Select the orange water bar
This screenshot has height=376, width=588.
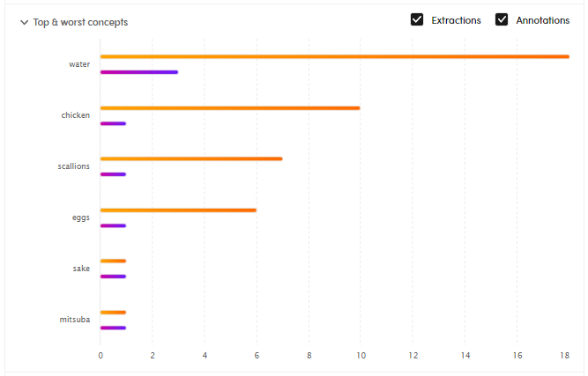(334, 56)
